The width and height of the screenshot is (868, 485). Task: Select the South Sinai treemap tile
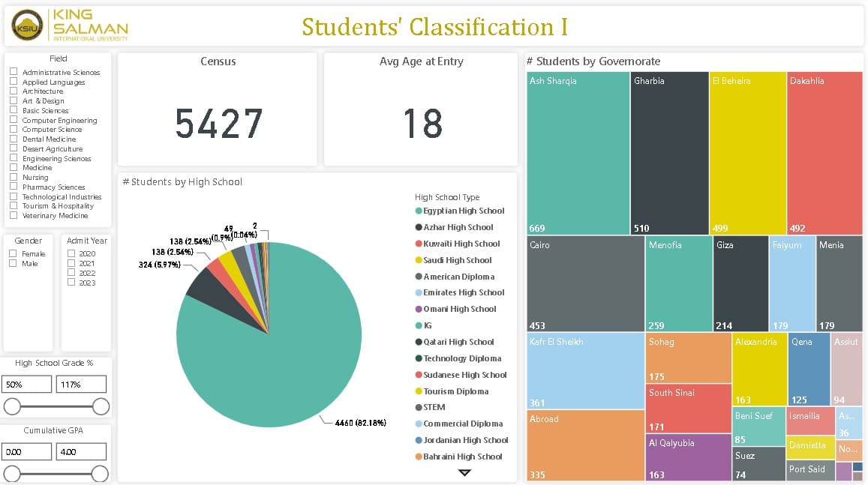pyautogui.click(x=689, y=409)
